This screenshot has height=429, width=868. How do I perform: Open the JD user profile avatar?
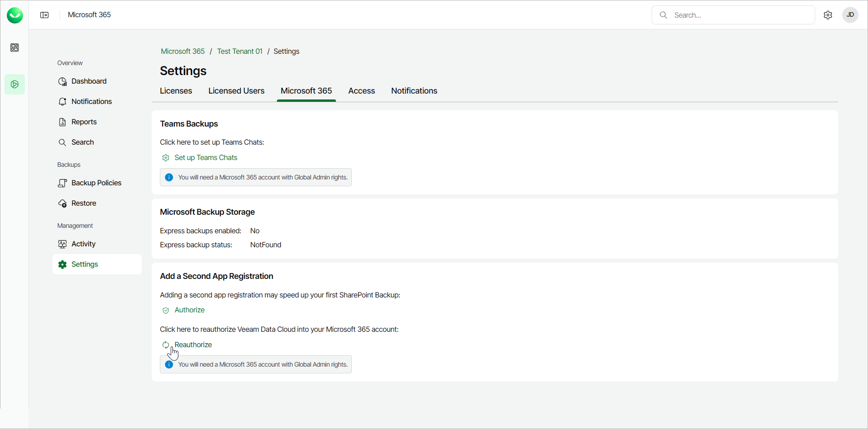[850, 15]
